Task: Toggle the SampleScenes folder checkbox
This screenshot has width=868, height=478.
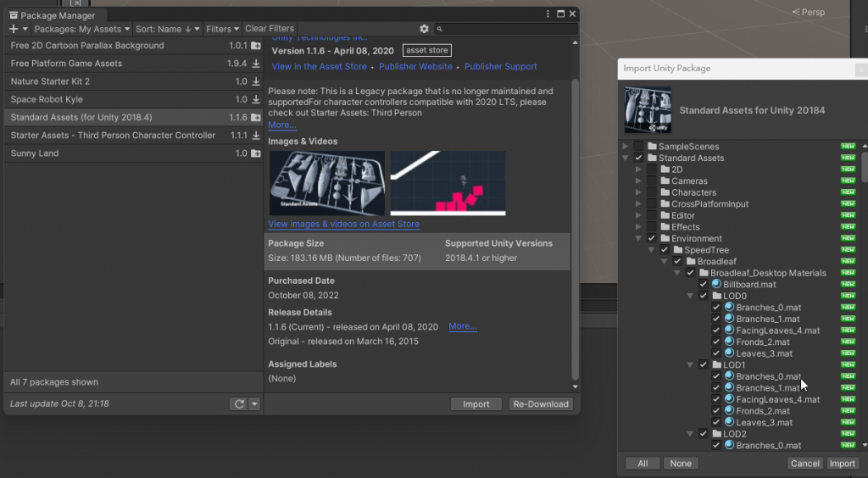Action: [638, 147]
